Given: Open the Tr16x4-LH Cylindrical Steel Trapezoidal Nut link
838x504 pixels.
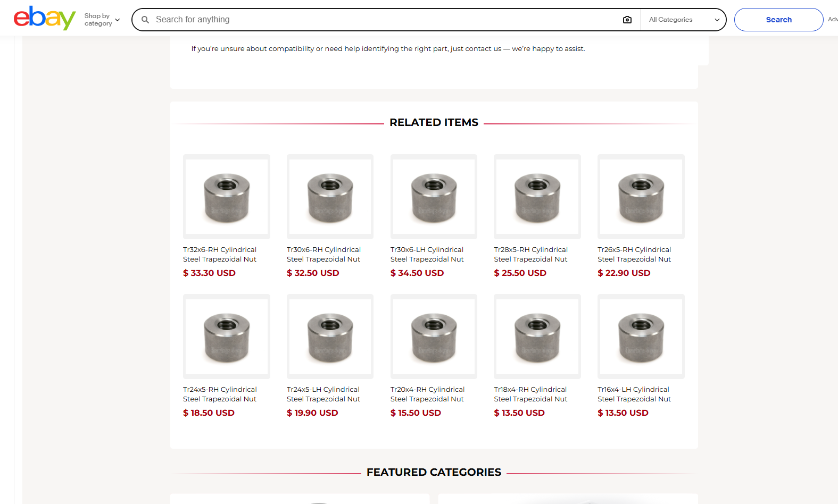Looking at the screenshot, I should tap(634, 394).
